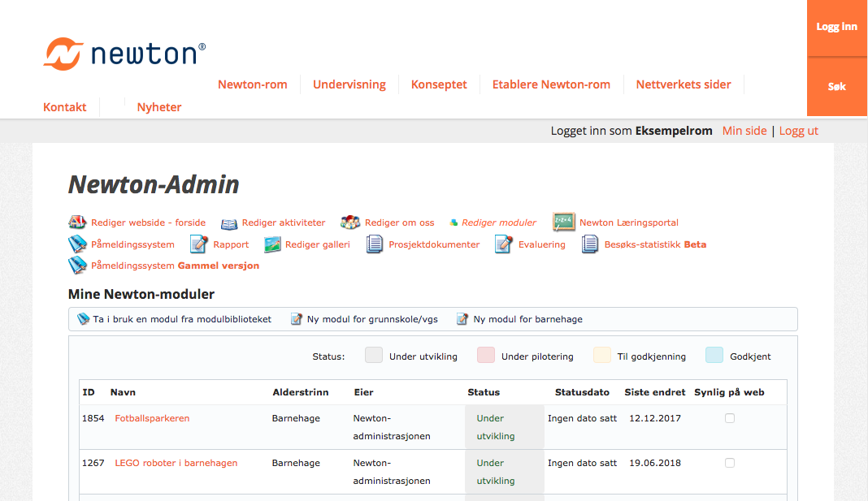Open the Undervisning menu item

(x=349, y=84)
